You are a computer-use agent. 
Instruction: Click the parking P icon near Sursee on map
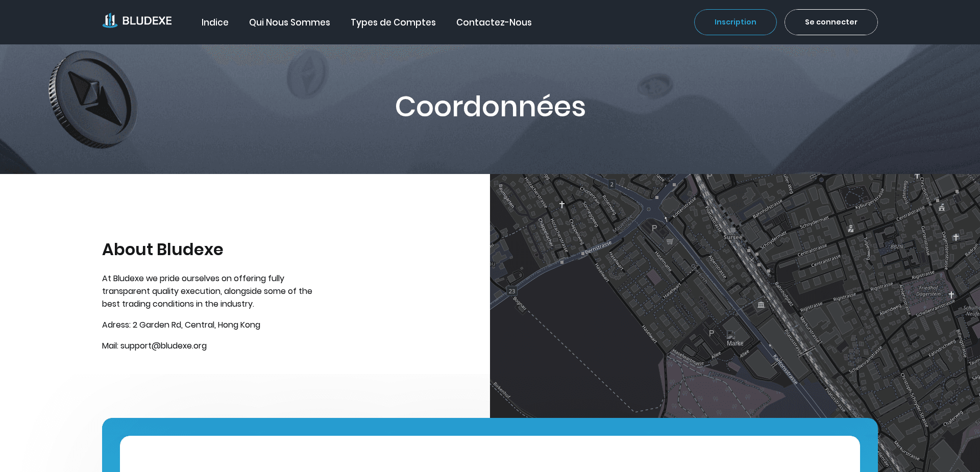coord(654,228)
